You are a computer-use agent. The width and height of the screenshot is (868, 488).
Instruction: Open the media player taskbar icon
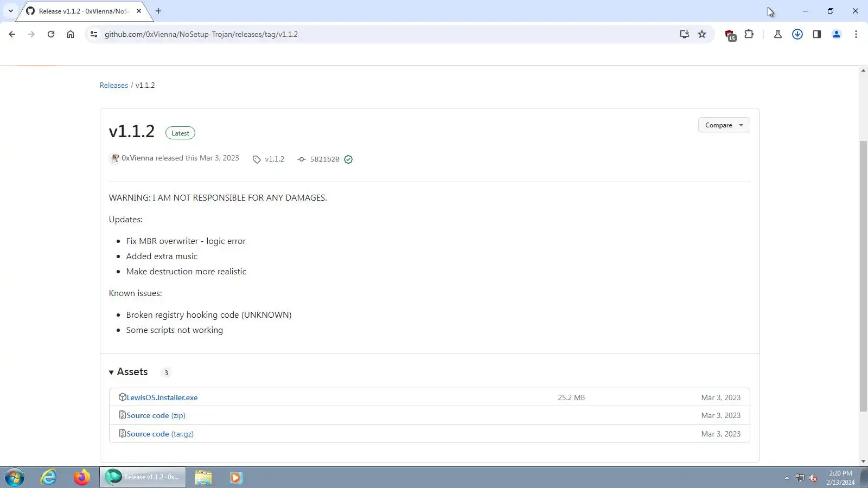[x=235, y=478]
